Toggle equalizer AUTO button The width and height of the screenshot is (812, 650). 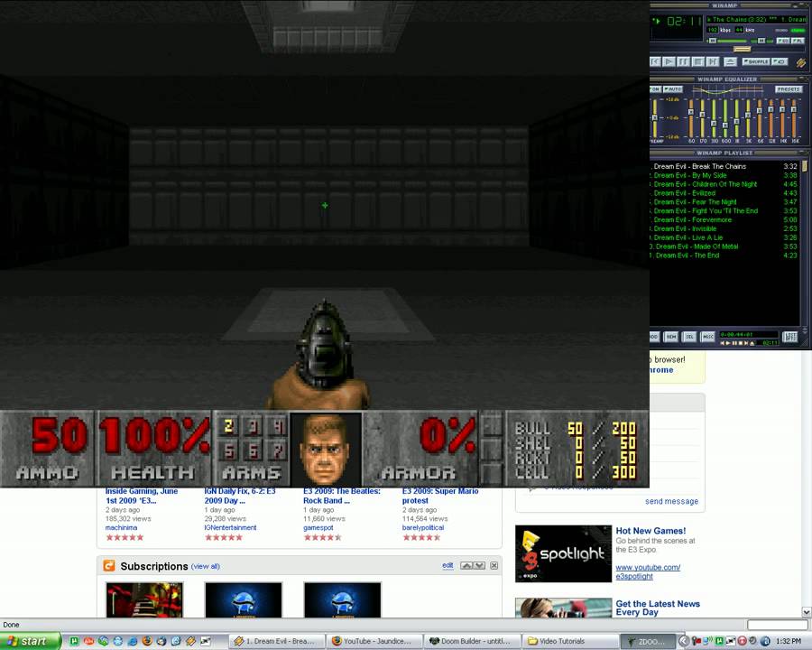coord(673,89)
